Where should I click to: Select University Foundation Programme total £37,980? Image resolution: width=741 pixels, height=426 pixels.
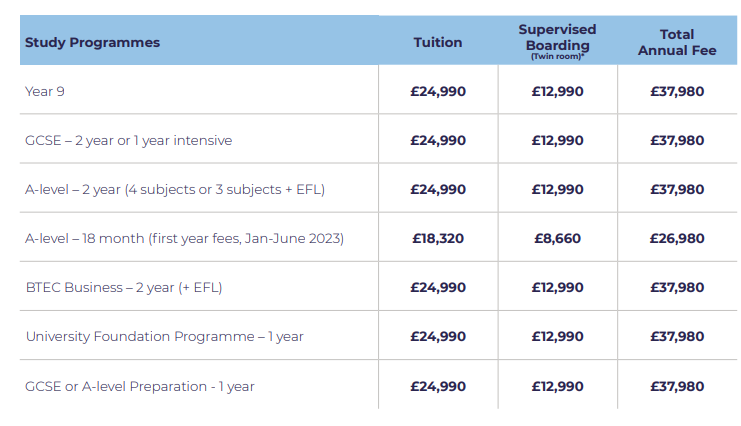click(677, 337)
